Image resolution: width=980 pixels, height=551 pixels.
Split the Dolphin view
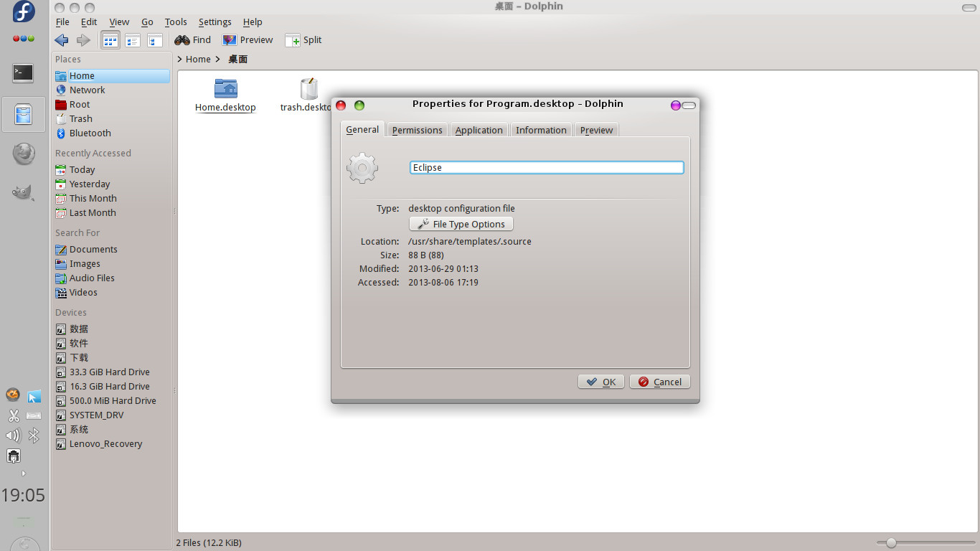[303, 40]
